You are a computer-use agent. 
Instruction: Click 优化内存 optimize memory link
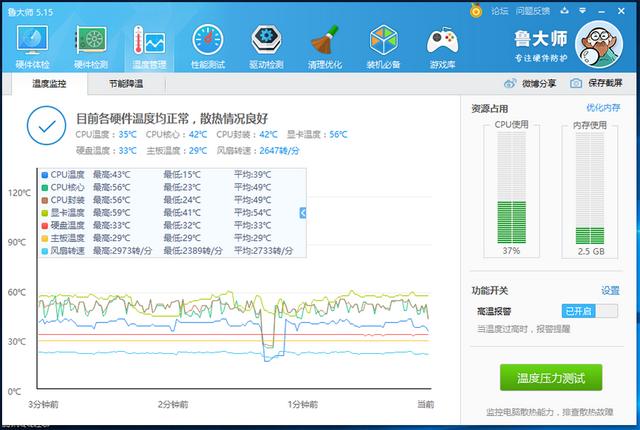coord(603,107)
